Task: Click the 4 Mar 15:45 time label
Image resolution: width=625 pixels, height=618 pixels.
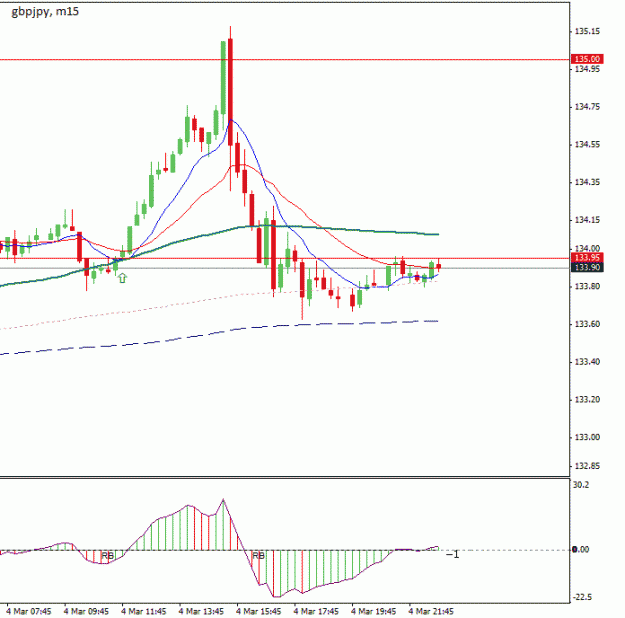Action: coord(259,611)
